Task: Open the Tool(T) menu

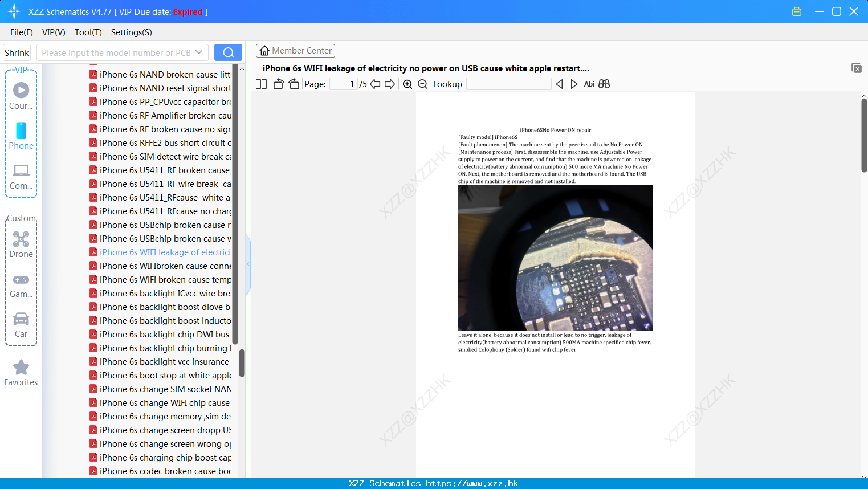Action: [88, 32]
